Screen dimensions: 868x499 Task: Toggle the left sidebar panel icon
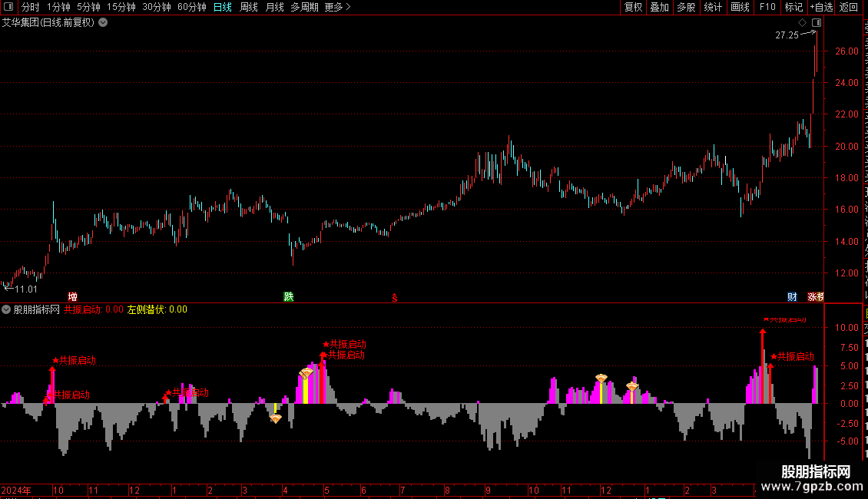click(8, 7)
